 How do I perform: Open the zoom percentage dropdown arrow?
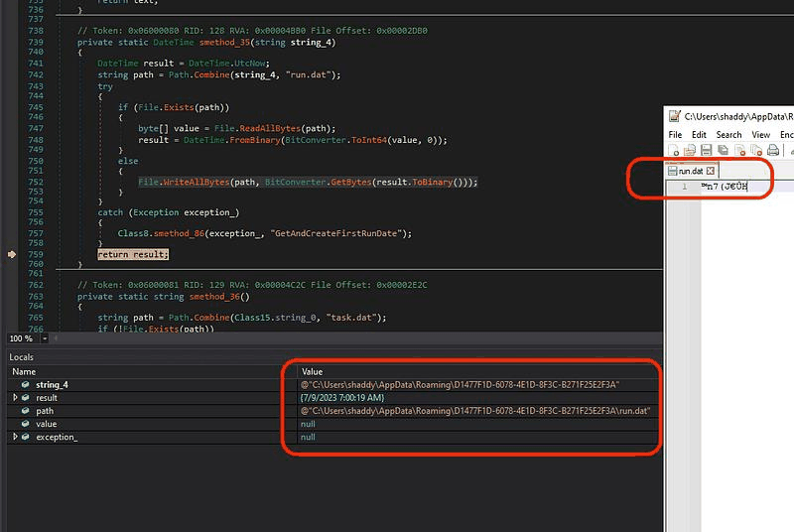45,338
